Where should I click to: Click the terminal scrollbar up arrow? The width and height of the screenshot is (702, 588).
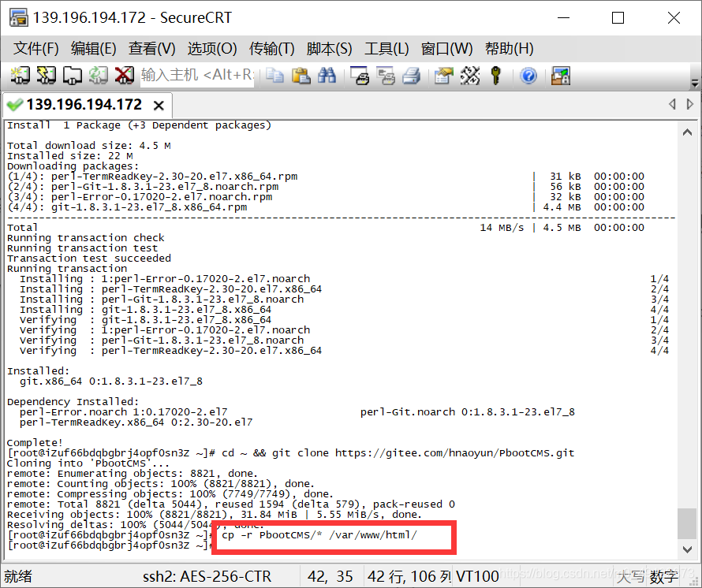point(687,132)
